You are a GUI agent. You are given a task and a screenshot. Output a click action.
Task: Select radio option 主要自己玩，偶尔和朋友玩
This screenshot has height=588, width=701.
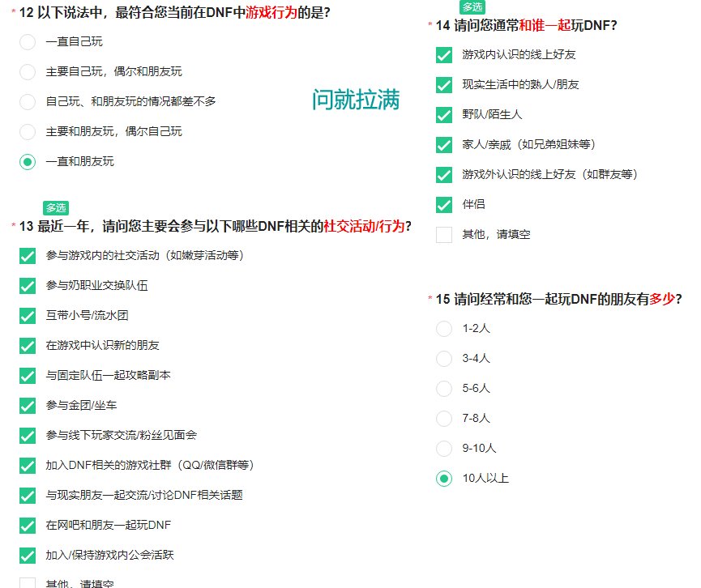pos(28,72)
